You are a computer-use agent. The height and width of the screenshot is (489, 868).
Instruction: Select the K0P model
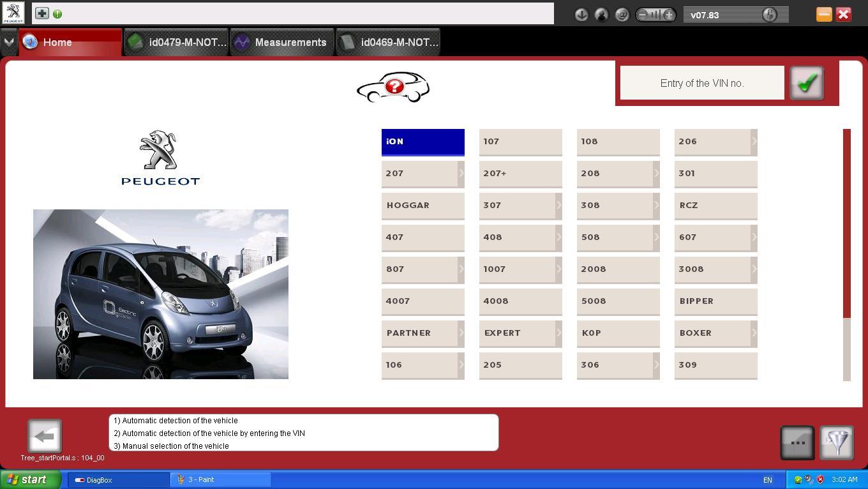pyautogui.click(x=618, y=333)
